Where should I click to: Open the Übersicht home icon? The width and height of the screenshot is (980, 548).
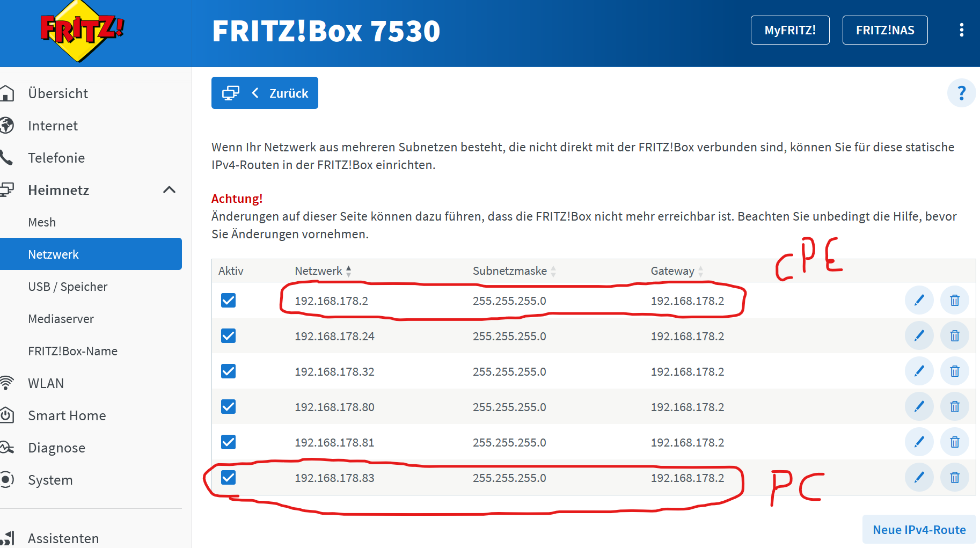pyautogui.click(x=8, y=93)
